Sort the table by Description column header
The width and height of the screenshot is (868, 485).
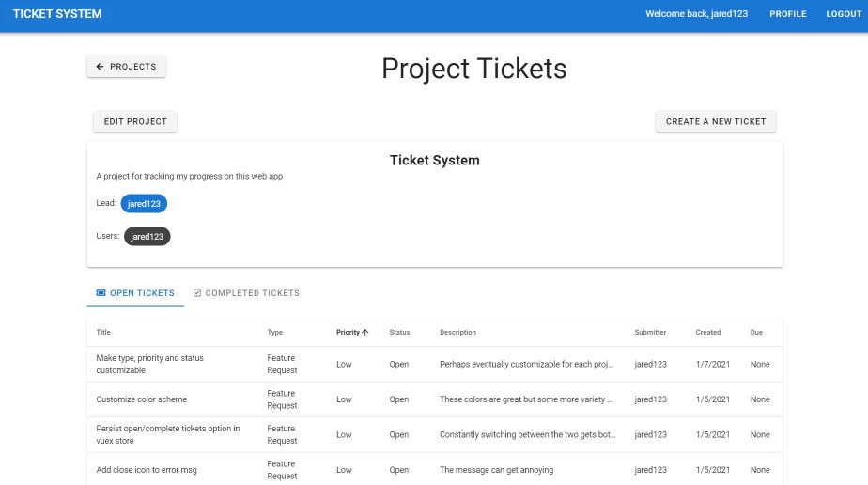(457, 332)
